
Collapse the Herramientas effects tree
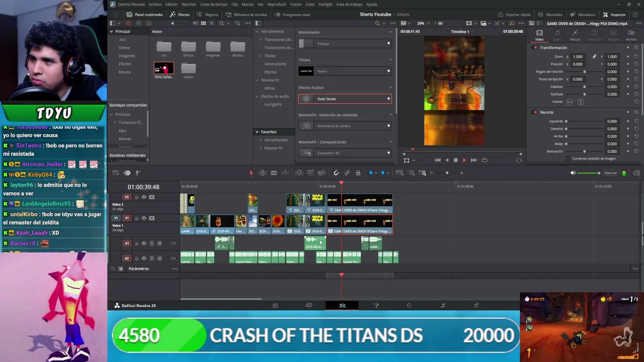pyautogui.click(x=257, y=31)
